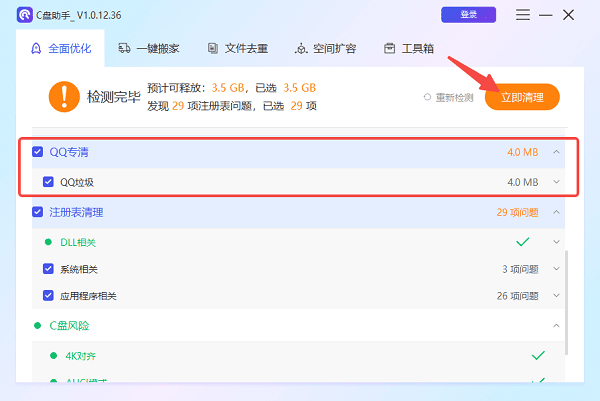600x401 pixels.
Task: Expand the QQ垃圾 row details
Action: click(556, 182)
